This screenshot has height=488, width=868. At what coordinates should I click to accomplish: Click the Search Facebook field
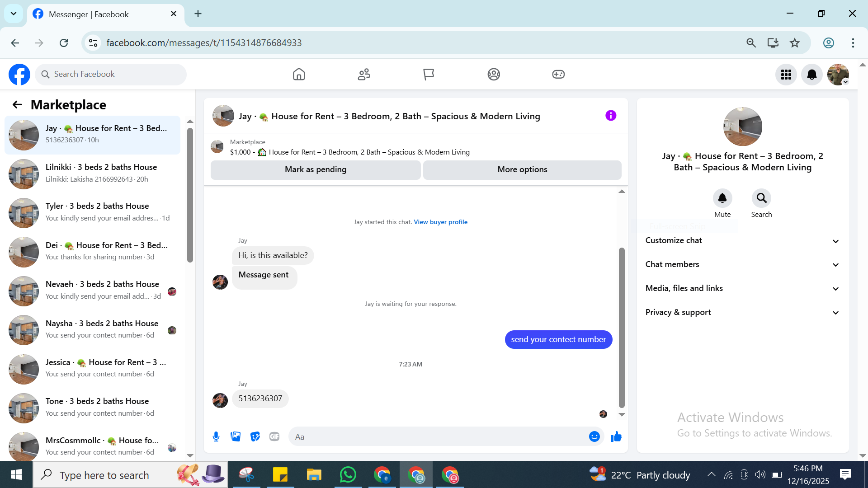[111, 74]
